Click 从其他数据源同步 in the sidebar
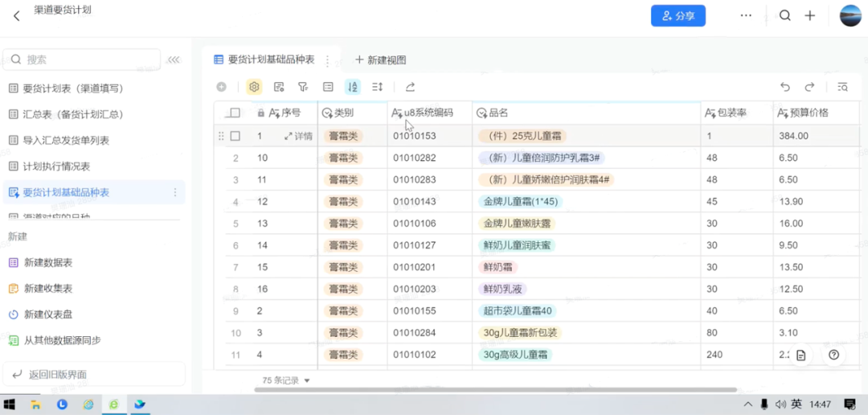Viewport: 868px width, 415px height. pyautogui.click(x=55, y=340)
